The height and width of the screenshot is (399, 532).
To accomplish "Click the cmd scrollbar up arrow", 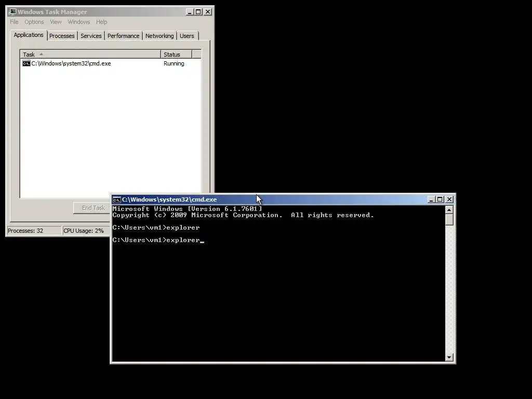I will pyautogui.click(x=449, y=210).
